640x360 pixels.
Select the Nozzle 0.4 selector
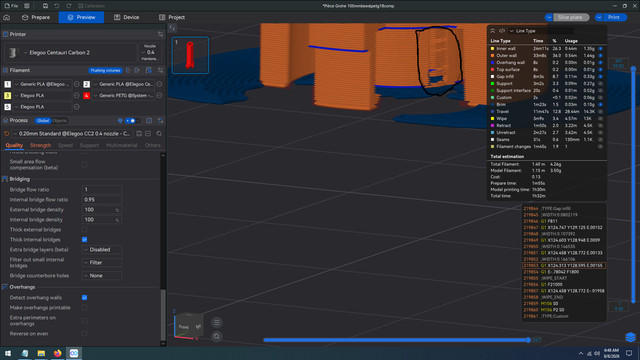[x=150, y=53]
